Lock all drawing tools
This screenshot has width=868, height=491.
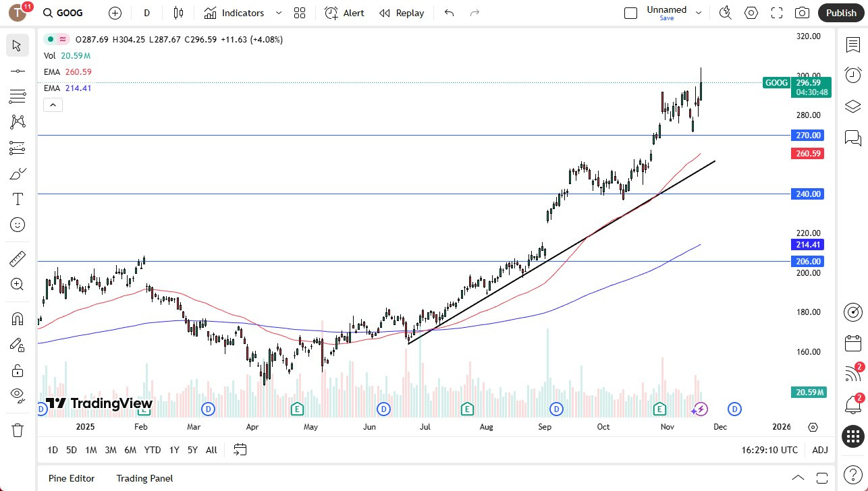(18, 370)
